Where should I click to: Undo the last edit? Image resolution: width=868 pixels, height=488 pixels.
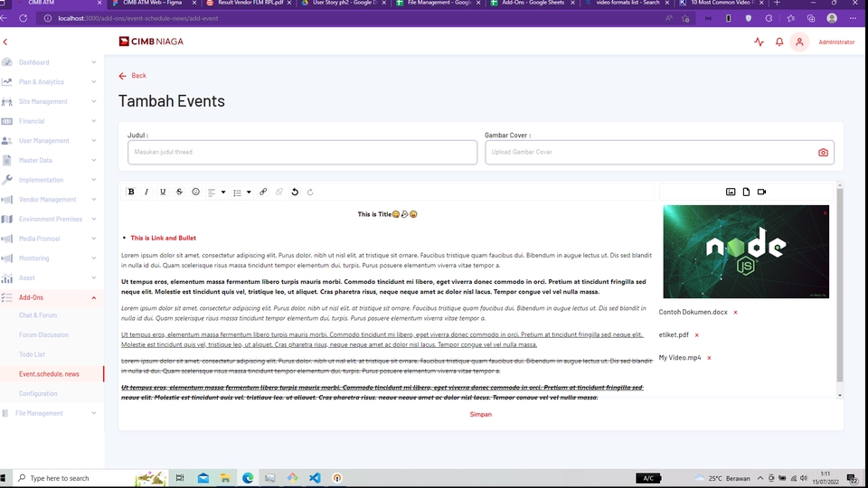coord(295,192)
